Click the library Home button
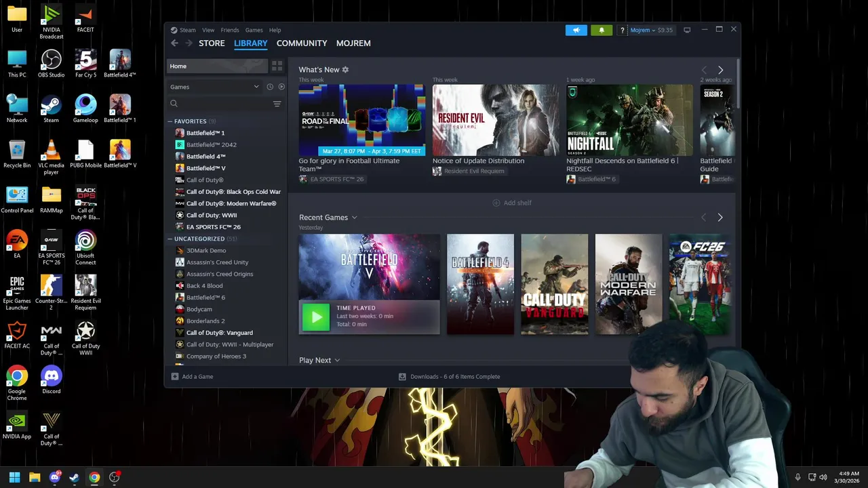Image resolution: width=868 pixels, height=488 pixels. coord(217,66)
